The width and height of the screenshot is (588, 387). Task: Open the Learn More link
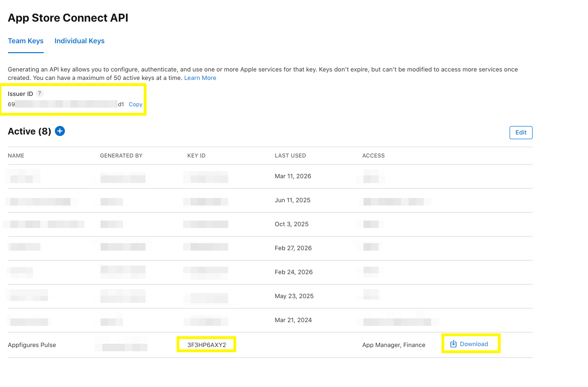200,78
